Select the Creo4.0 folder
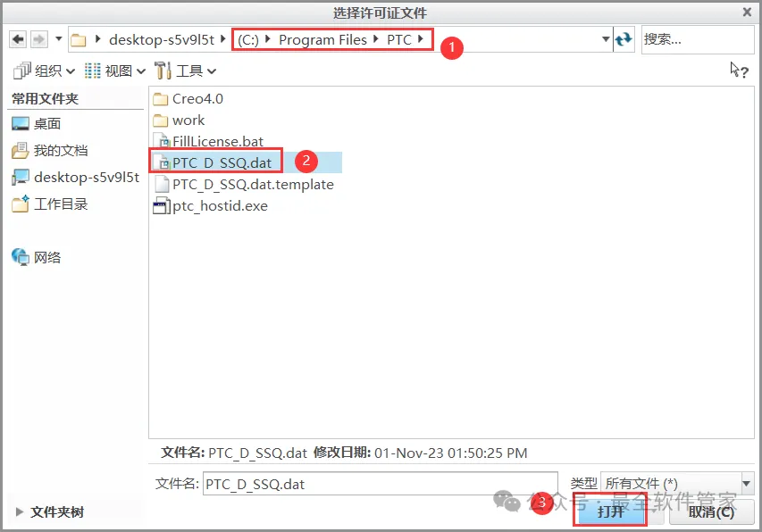 point(188,99)
